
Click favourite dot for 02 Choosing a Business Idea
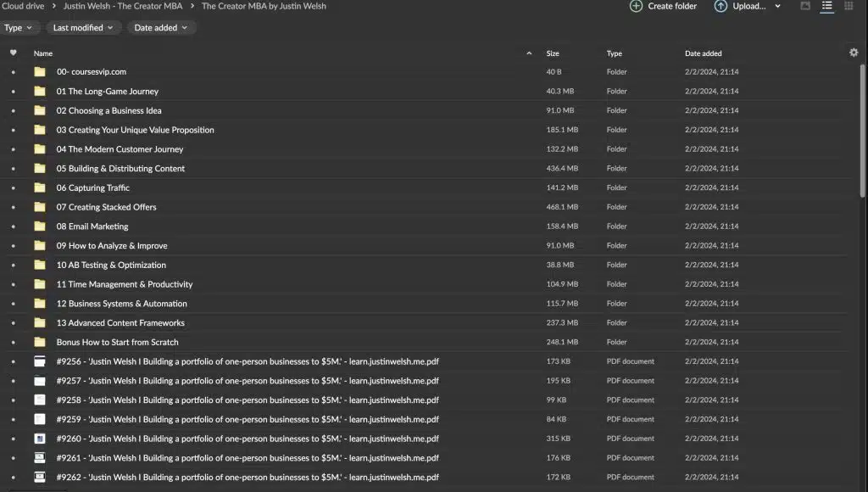click(x=14, y=111)
